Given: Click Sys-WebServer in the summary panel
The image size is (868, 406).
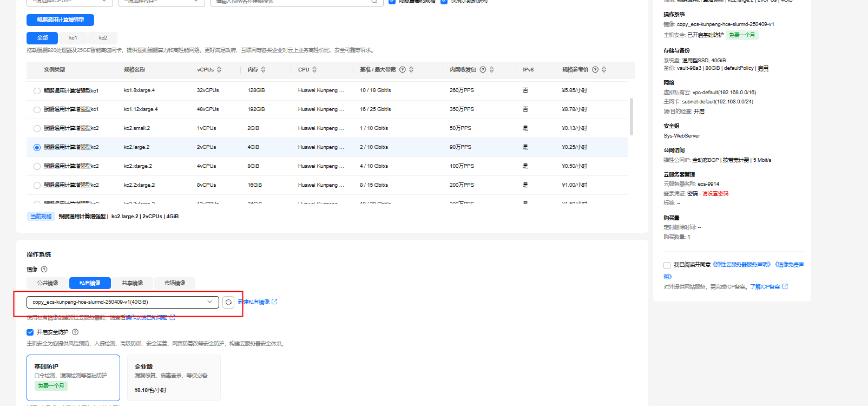Looking at the screenshot, I should 682,136.
